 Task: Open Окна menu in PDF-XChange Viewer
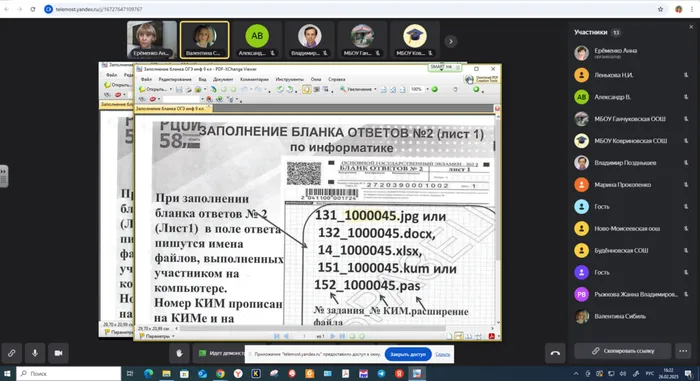click(x=316, y=79)
